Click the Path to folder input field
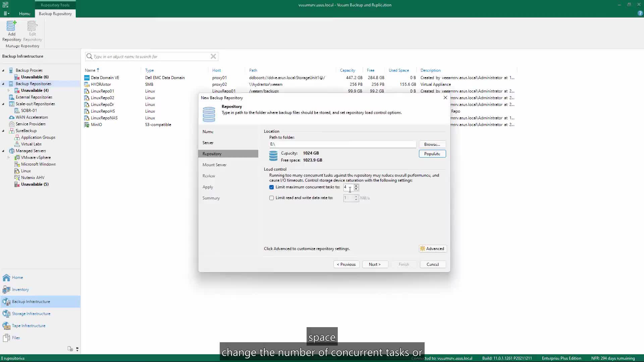Viewport: 644px width, 362px height. (342, 144)
